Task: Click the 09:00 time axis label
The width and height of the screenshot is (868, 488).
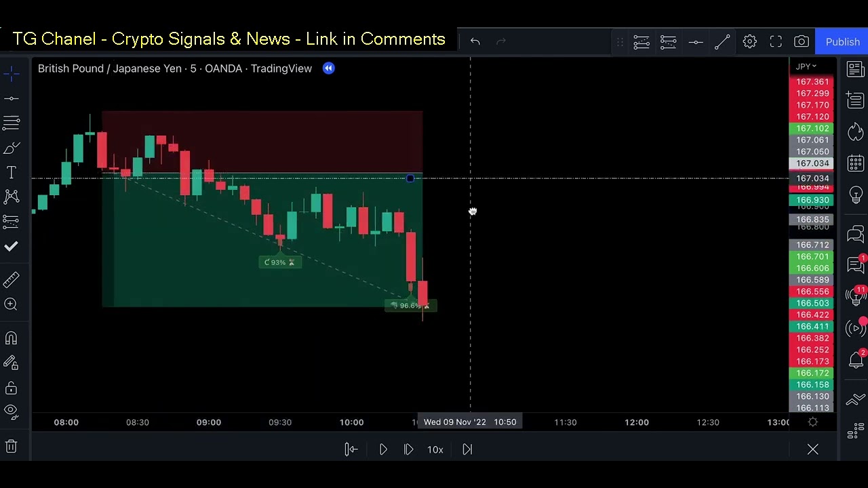Action: (x=209, y=422)
